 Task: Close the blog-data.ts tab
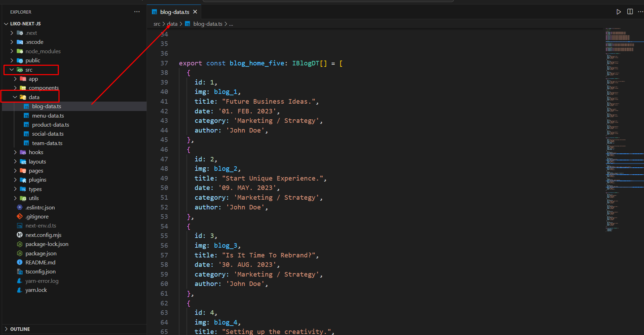point(195,12)
